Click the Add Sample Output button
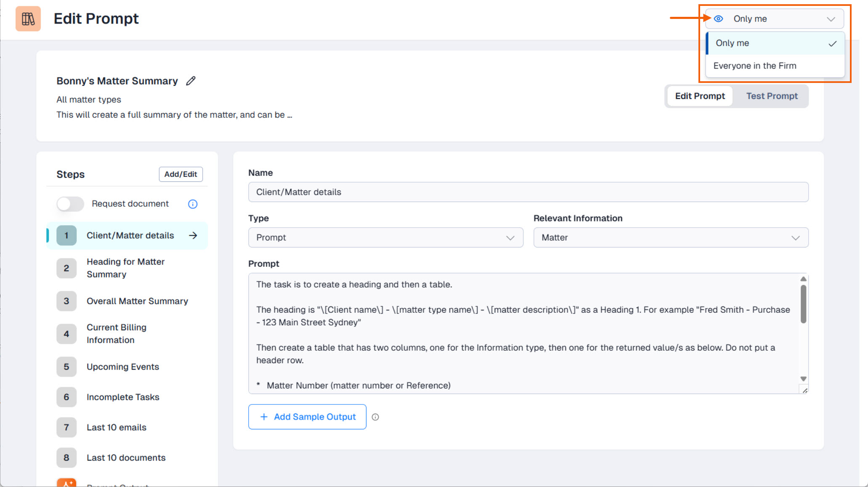This screenshot has width=868, height=487. coord(307,417)
